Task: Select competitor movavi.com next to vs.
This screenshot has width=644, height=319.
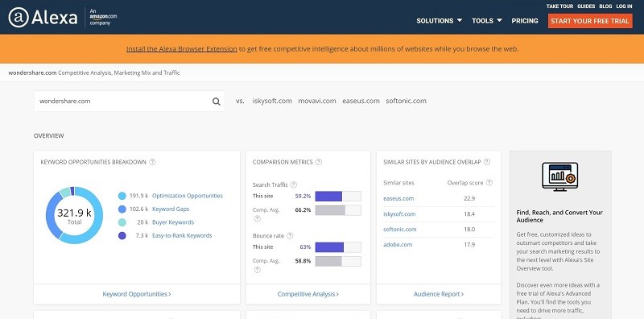Action: coord(317,101)
